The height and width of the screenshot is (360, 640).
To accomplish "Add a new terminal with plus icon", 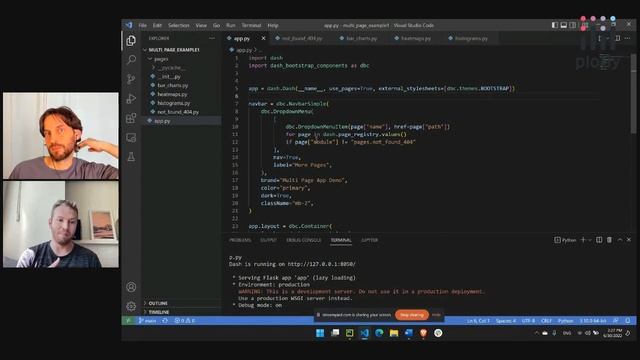I will (583, 240).
